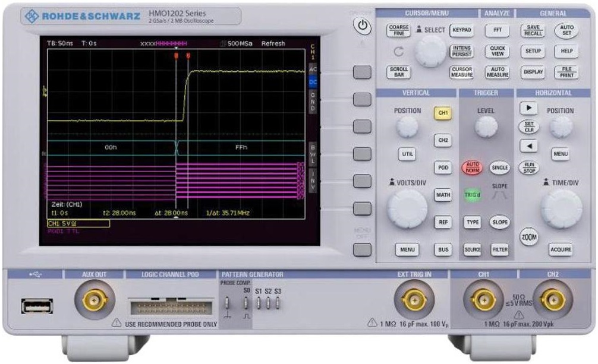Select the AC coupling softkey
This screenshot has width=598, height=364.
tap(313, 69)
